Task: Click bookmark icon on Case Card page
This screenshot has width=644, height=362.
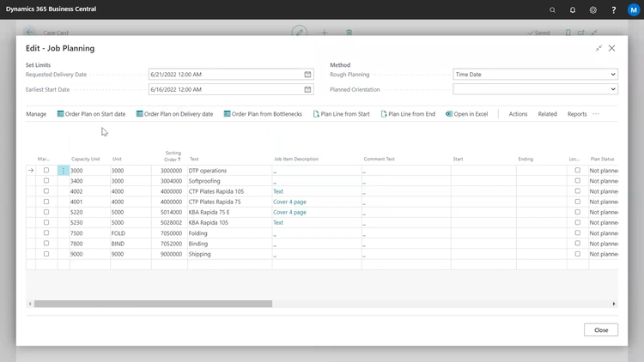Action: coord(568,33)
